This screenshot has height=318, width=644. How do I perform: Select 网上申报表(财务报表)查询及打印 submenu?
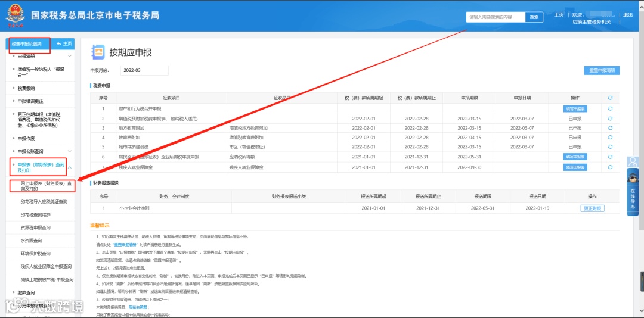[x=47, y=186]
